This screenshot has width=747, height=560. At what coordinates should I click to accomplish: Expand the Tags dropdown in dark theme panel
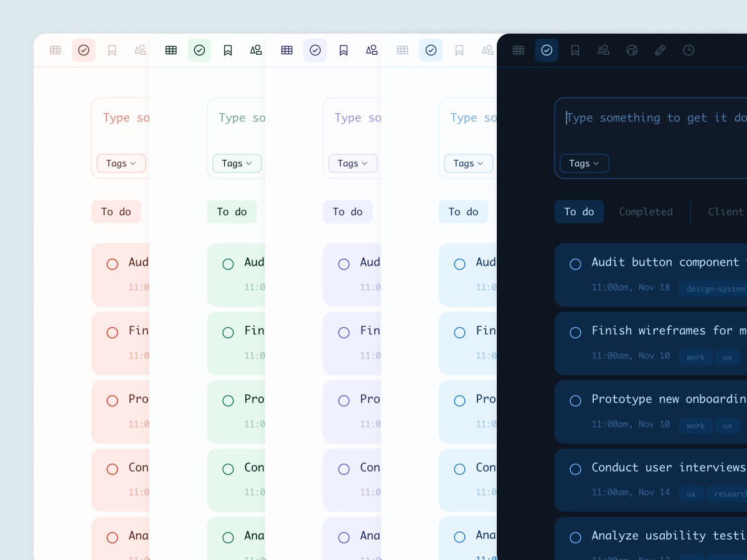(584, 164)
